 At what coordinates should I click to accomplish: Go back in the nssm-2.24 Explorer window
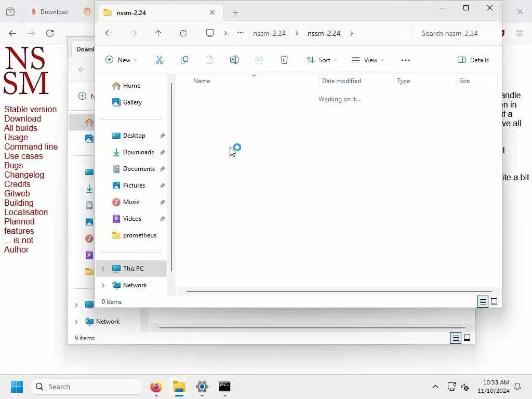coord(109,33)
